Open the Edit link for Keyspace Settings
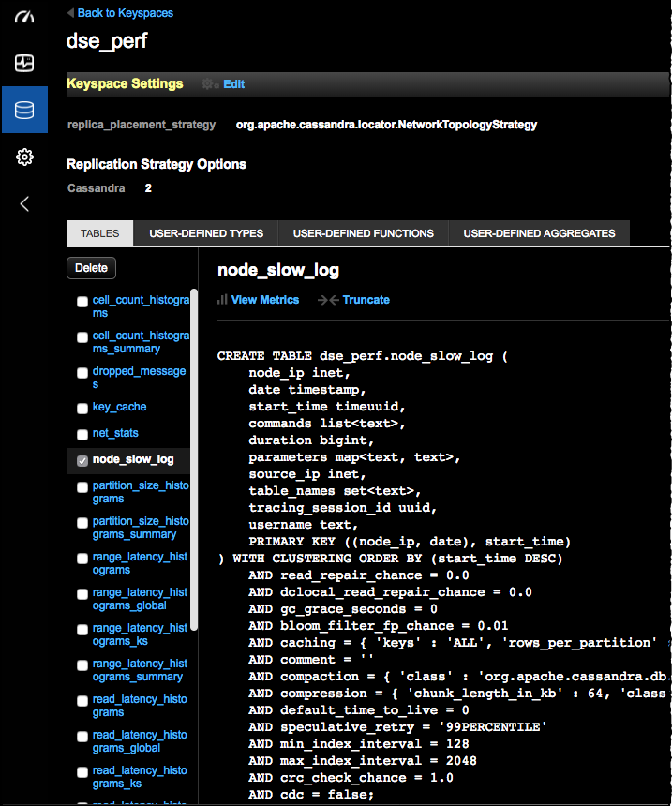Screen dimensions: 672x806 pyautogui.click(x=232, y=83)
